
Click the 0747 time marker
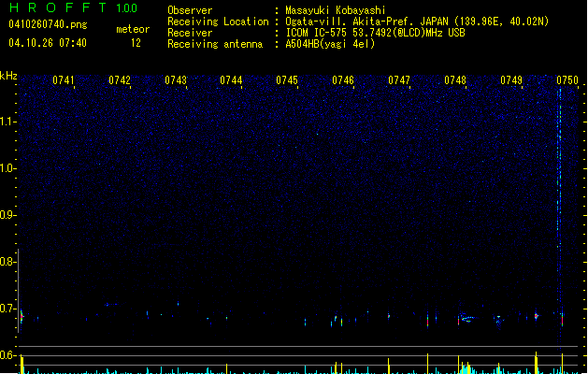point(399,80)
